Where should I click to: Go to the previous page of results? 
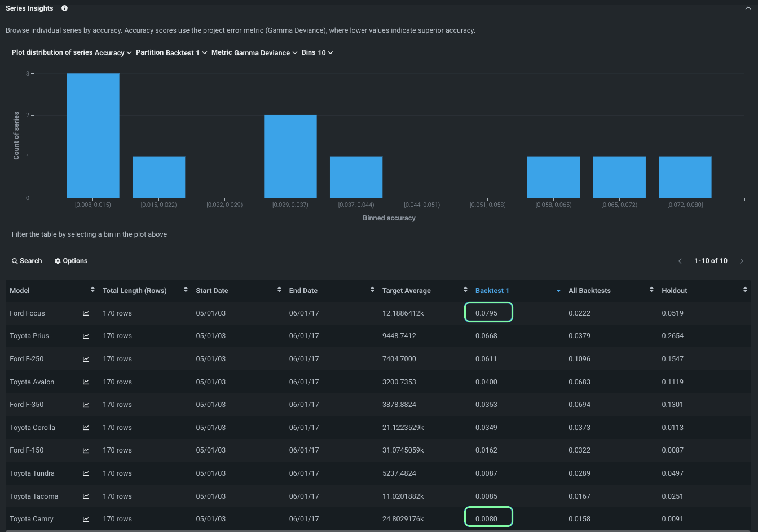click(x=680, y=261)
